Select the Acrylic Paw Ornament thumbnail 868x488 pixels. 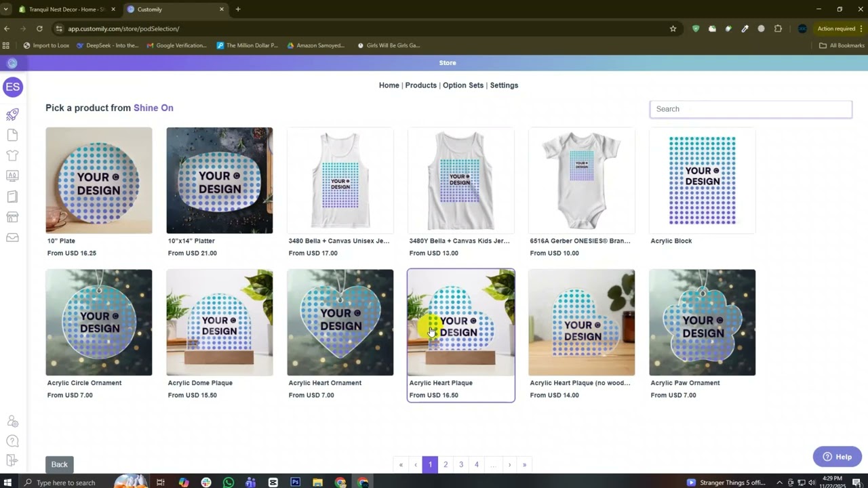pyautogui.click(x=703, y=323)
